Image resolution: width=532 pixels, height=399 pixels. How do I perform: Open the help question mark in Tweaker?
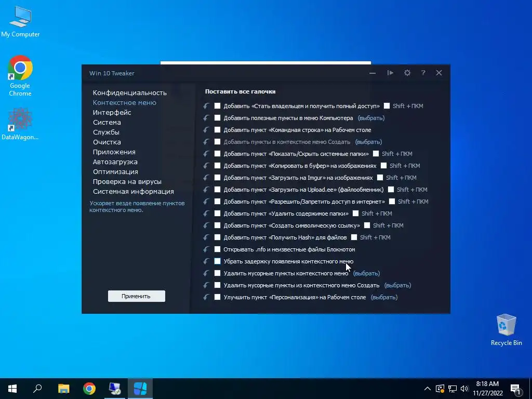tap(423, 73)
